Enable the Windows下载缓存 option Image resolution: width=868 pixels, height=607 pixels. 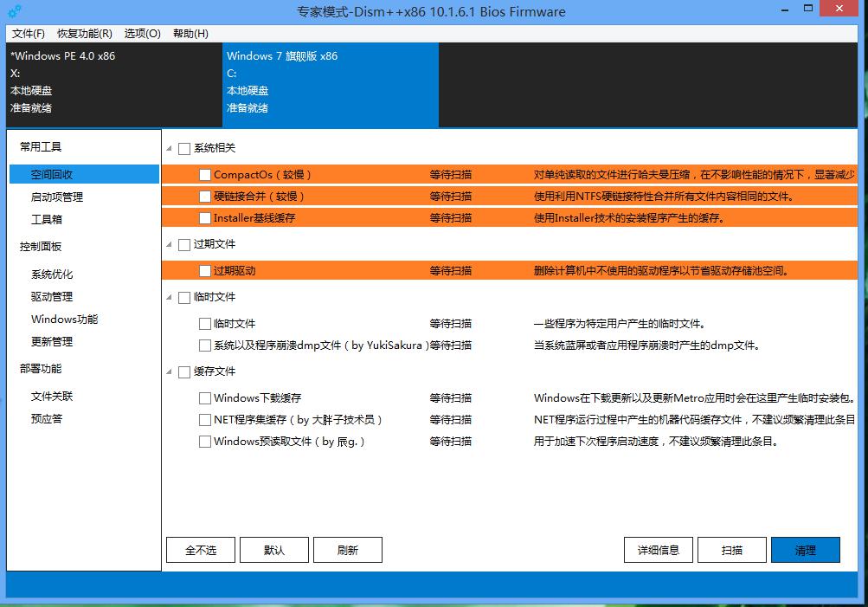pyautogui.click(x=204, y=397)
